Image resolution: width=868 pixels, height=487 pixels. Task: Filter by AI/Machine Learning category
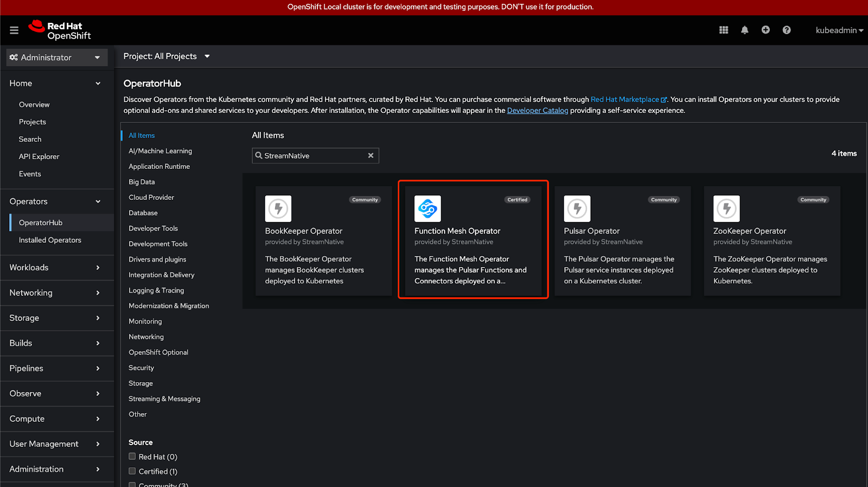point(160,151)
